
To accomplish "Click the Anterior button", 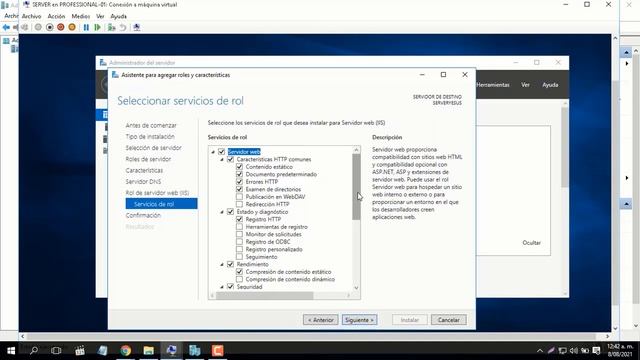I will pyautogui.click(x=320, y=320).
